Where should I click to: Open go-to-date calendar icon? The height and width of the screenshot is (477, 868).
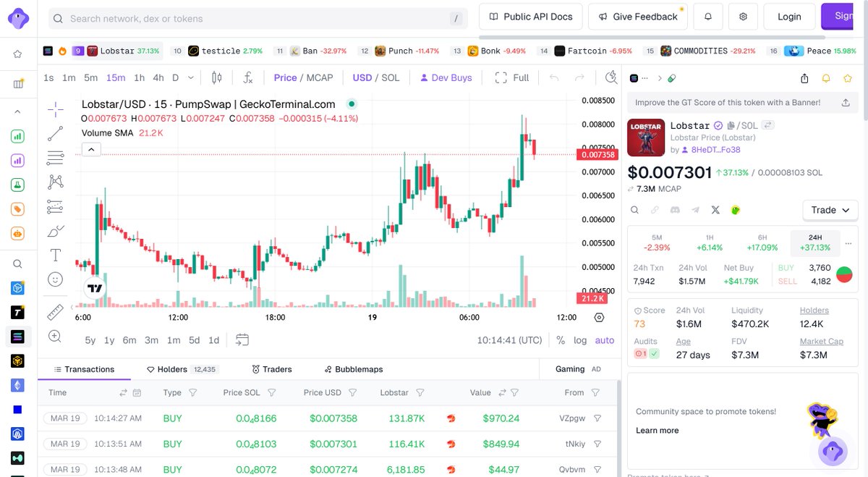click(242, 340)
